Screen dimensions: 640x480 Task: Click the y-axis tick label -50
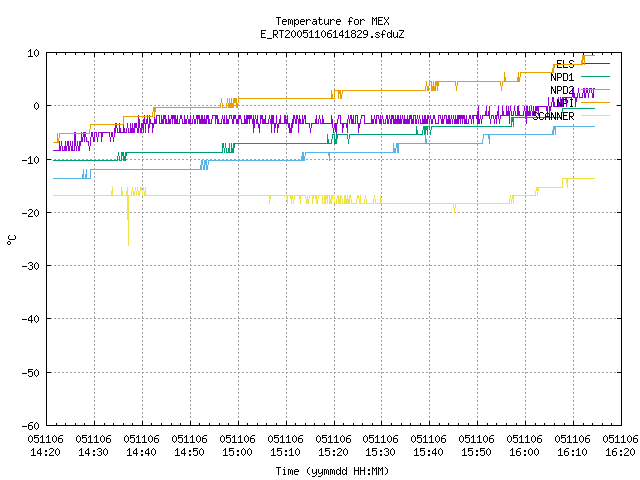31,373
